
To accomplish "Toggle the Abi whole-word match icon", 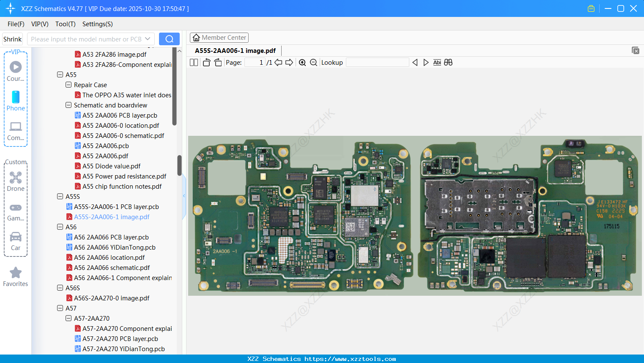I will pyautogui.click(x=437, y=63).
